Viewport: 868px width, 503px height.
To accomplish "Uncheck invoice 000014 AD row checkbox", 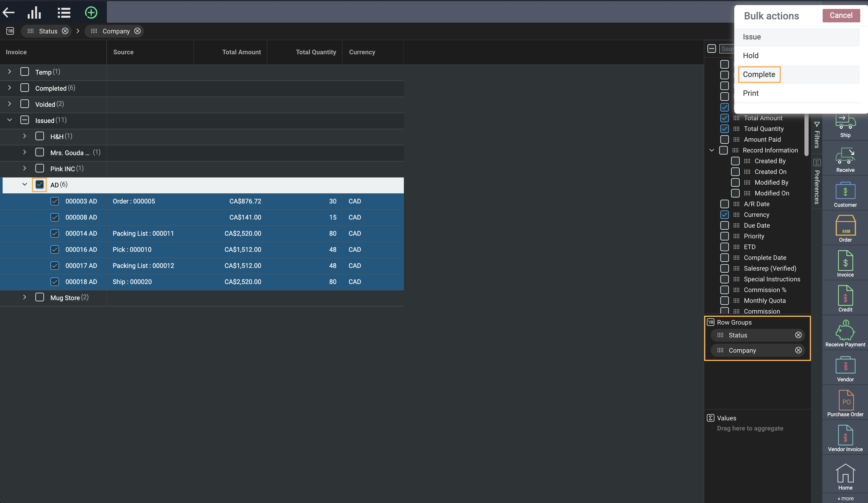I will pyautogui.click(x=55, y=233).
